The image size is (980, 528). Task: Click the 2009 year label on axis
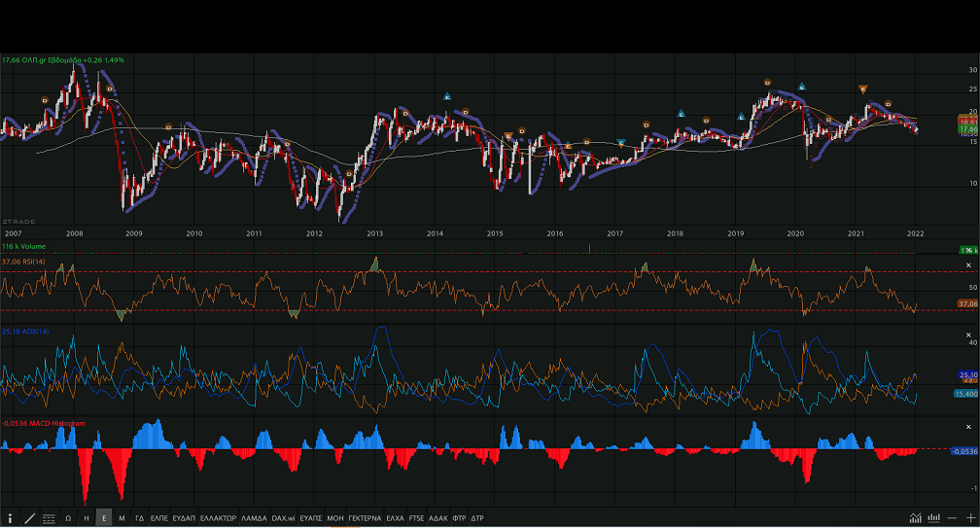134,233
